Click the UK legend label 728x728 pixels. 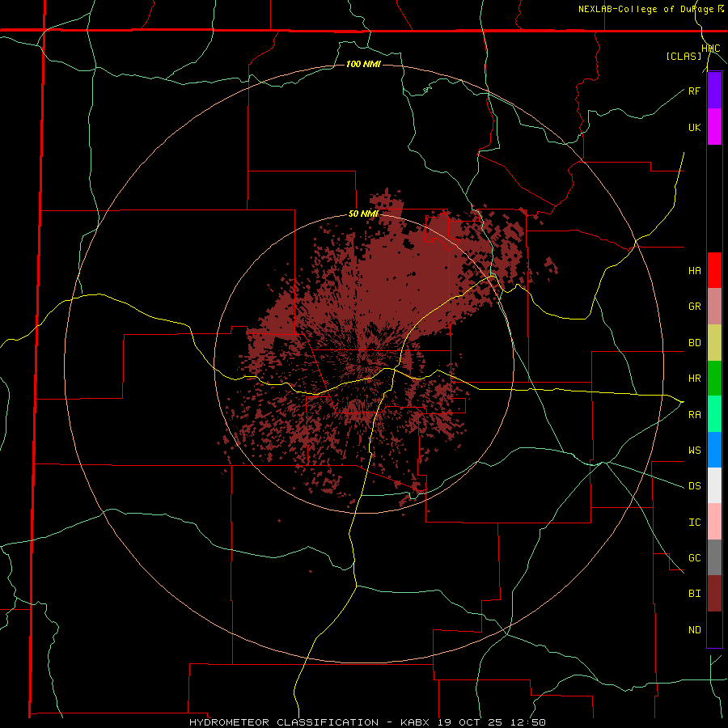(694, 127)
